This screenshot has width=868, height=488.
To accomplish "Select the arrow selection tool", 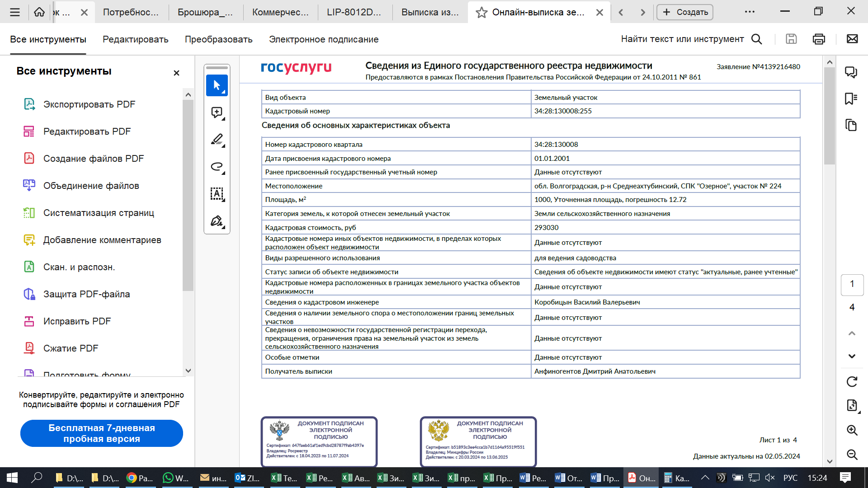I will coord(217,85).
